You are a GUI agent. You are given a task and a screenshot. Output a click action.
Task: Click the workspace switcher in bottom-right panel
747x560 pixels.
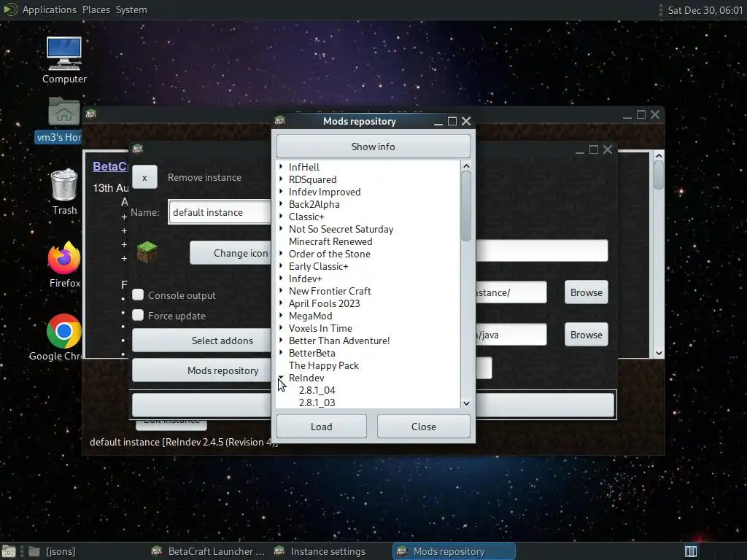pos(691,551)
